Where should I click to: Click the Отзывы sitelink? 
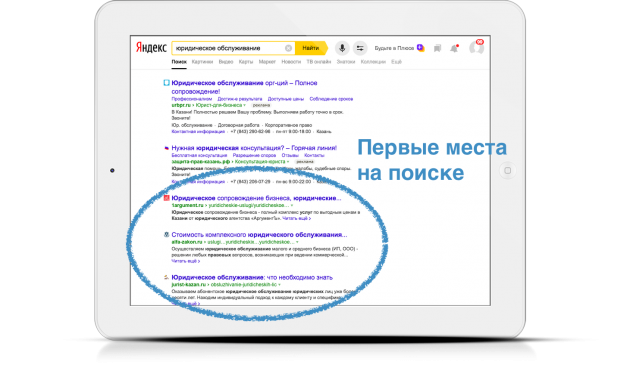coord(290,155)
